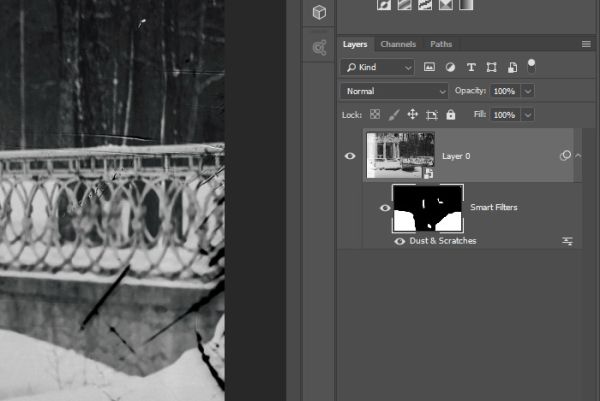600x401 pixels.
Task: Lock all padlock icon
Action: 451,114
